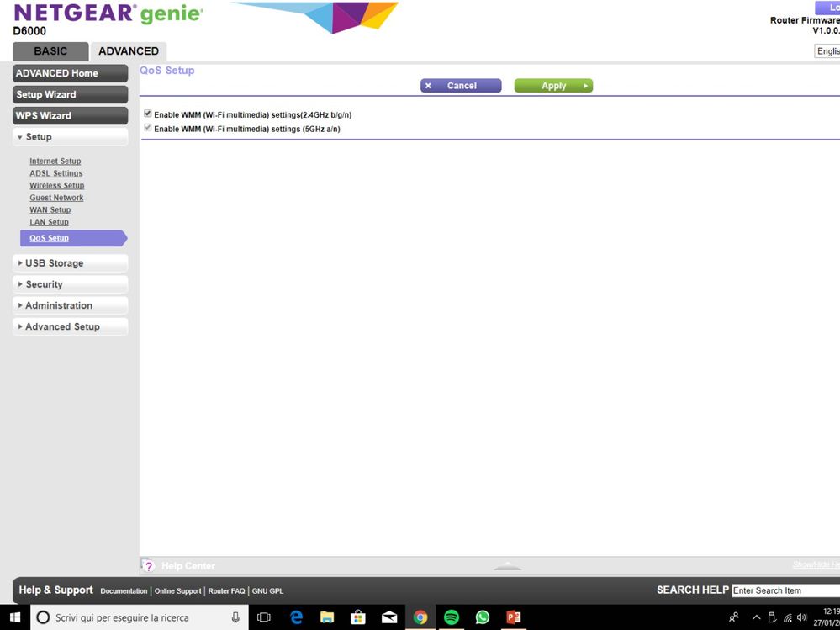Collapse the Setup section
This screenshot has width=840, height=630.
coord(70,136)
